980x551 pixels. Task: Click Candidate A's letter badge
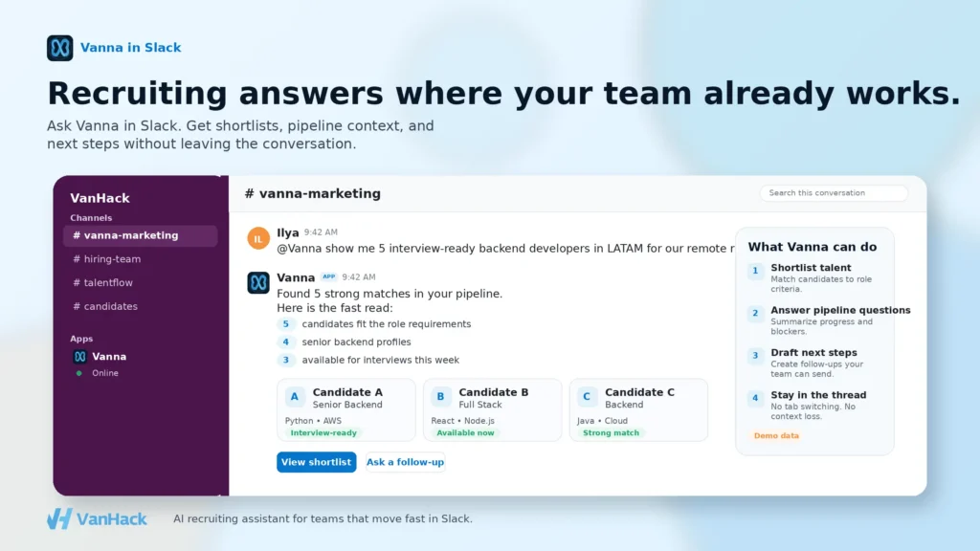[295, 397]
